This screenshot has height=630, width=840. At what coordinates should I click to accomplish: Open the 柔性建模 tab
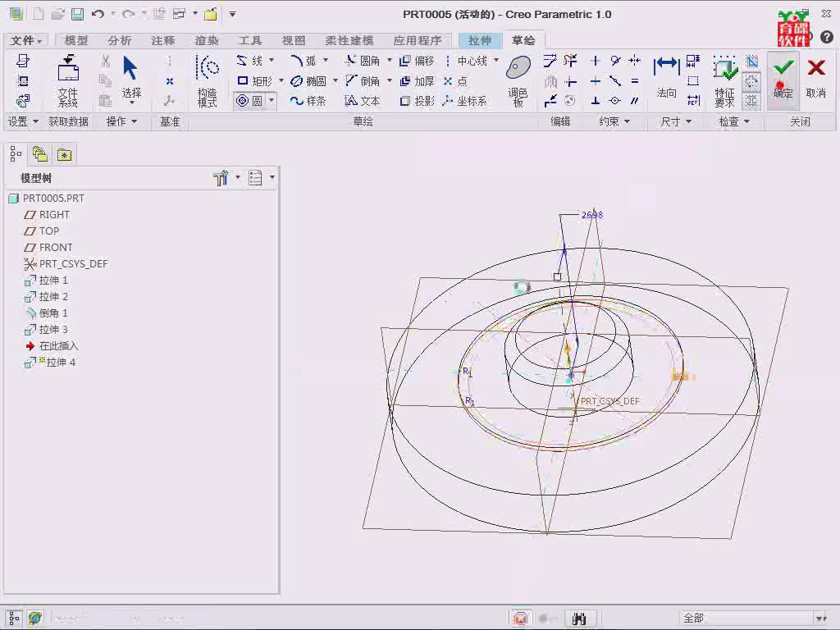349,40
